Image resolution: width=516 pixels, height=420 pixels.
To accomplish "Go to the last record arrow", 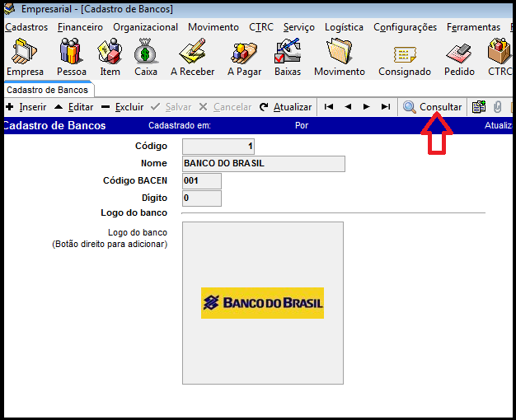I will 386,107.
